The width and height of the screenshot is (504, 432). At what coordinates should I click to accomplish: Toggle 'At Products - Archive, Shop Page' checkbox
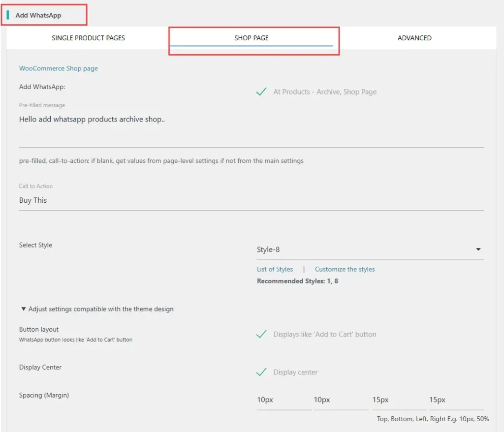point(261,92)
